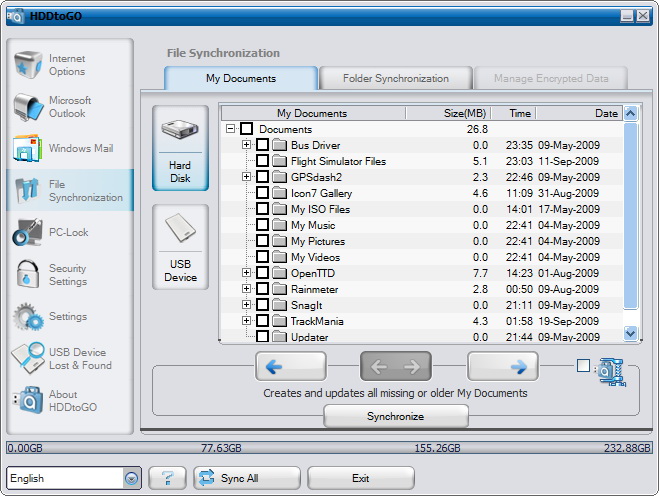
Task: Open the Settings gears icon
Action: [28, 316]
